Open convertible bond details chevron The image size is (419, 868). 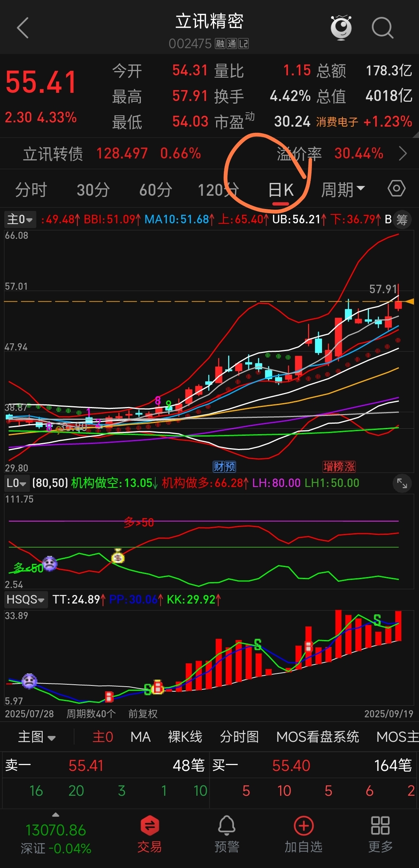pos(403,154)
